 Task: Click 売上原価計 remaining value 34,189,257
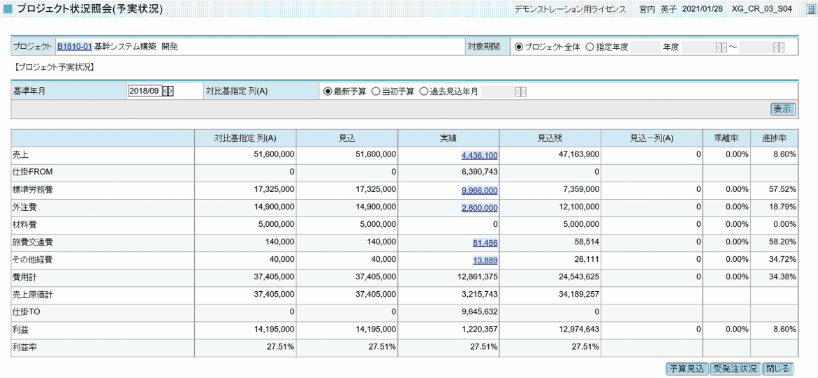579,295
